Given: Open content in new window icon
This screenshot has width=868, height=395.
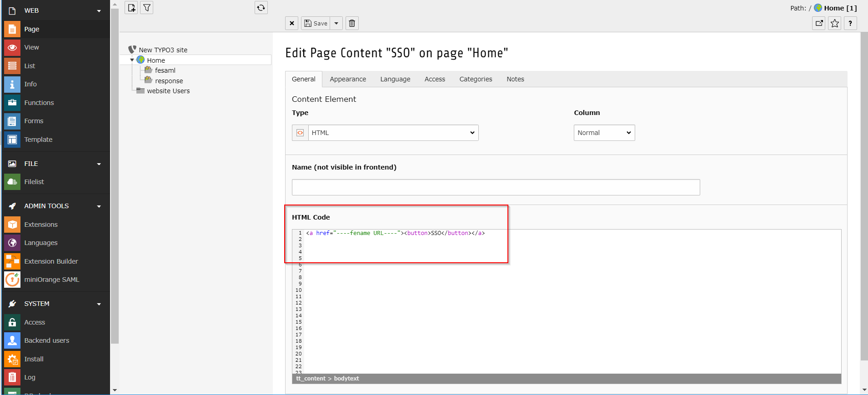Looking at the screenshot, I should click(x=819, y=23).
